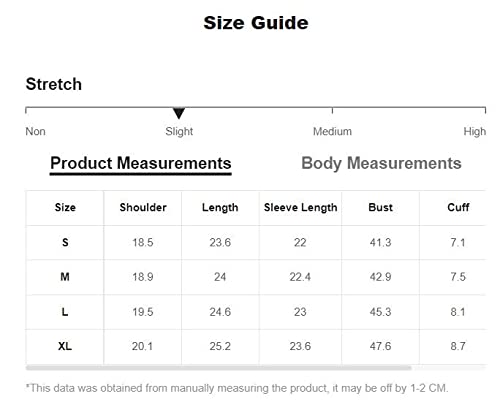Select the Product Measurements tab
Image resolution: width=500 pixels, height=410 pixels.
pos(141,164)
